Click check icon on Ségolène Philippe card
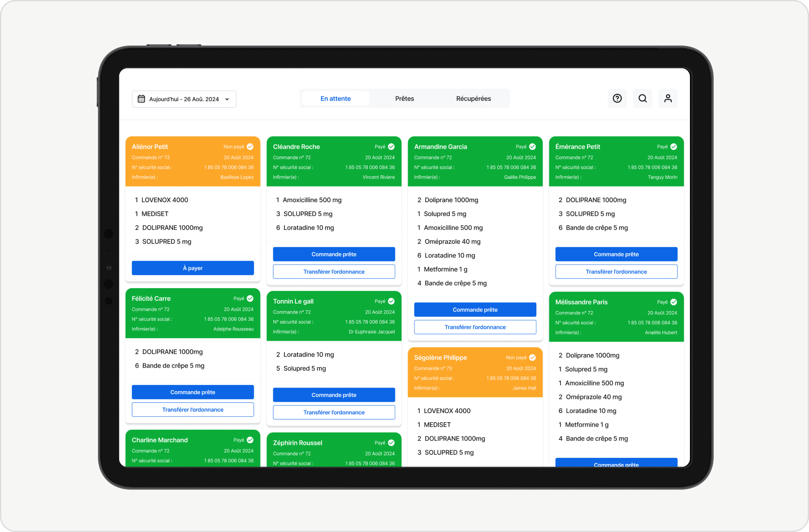Screen dimensions: 809x532 click(532, 358)
